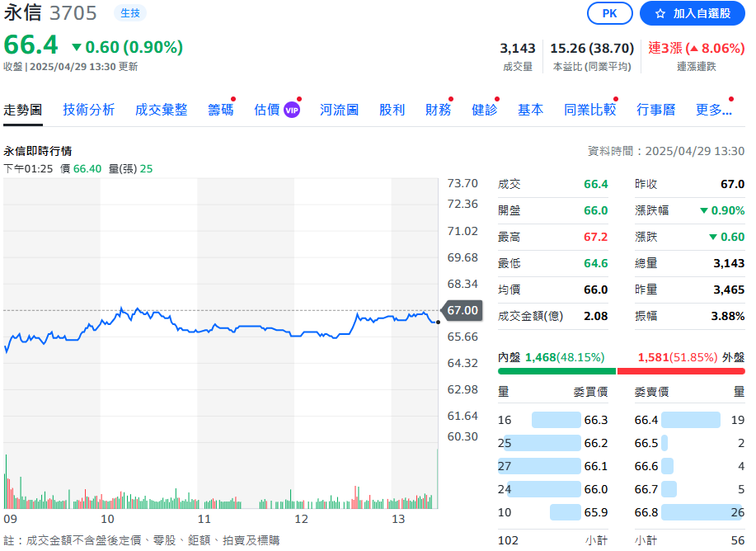Click the 生技 industry tag
Viewport: 756px width, 551px height.
(130, 13)
